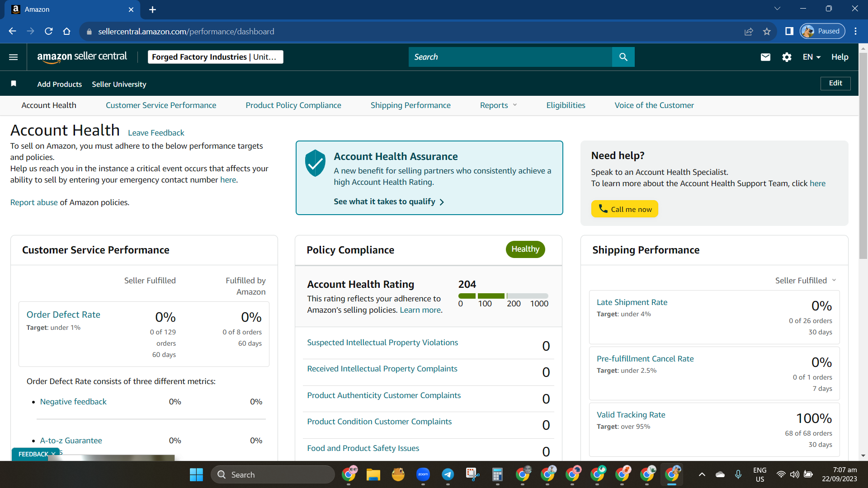Open a new browser tab
This screenshot has height=488, width=868.
point(152,9)
